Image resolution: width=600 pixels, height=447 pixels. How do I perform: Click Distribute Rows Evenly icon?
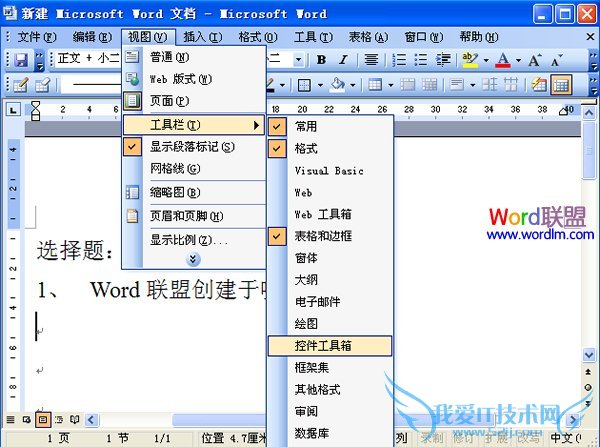[489, 85]
